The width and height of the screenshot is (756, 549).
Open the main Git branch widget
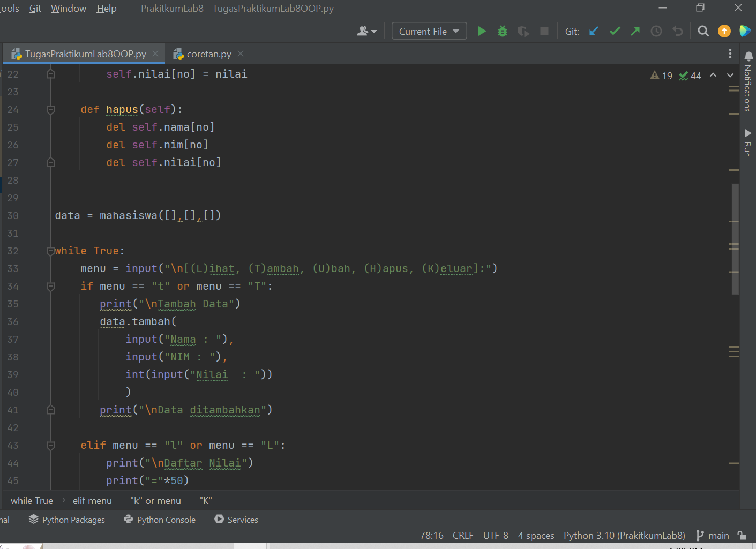713,536
